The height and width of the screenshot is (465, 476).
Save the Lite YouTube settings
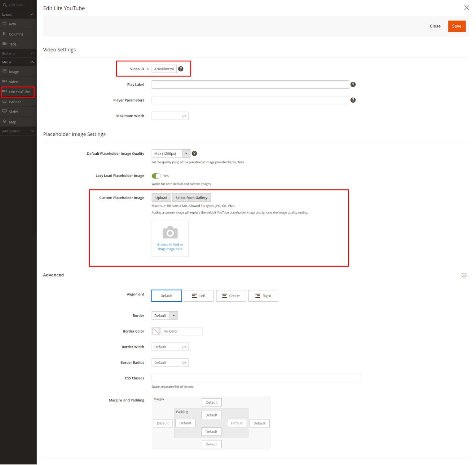tap(457, 26)
